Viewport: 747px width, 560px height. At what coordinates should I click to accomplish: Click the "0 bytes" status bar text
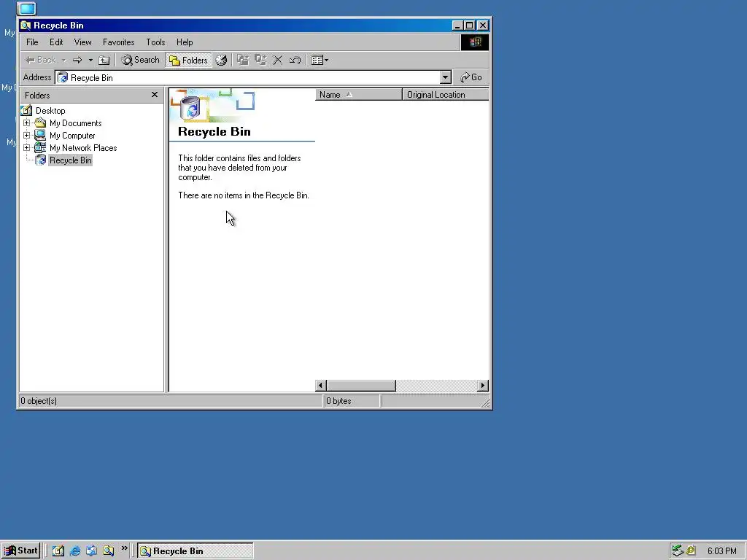click(338, 401)
